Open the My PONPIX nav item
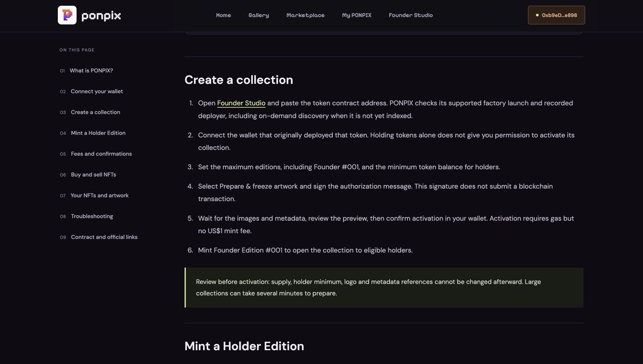Viewport: 643px width, 364px height. (x=357, y=15)
